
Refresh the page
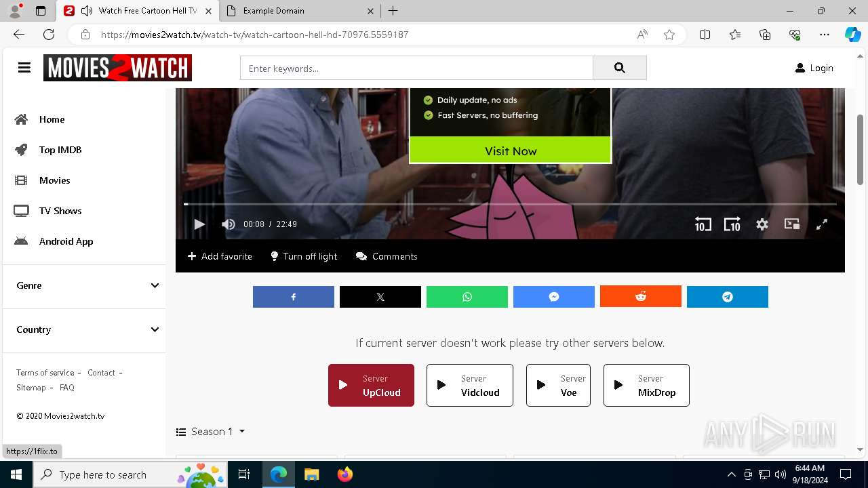click(x=49, y=35)
